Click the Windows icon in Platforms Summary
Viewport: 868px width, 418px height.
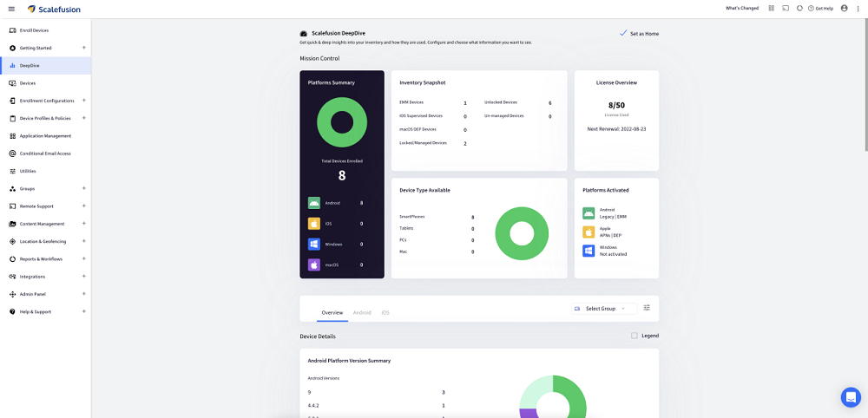coord(314,244)
